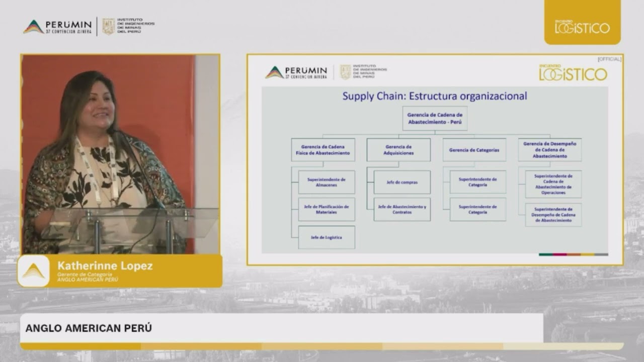
Task: Click the "Jefe de Planificación de Materiales" box
Action: click(327, 209)
